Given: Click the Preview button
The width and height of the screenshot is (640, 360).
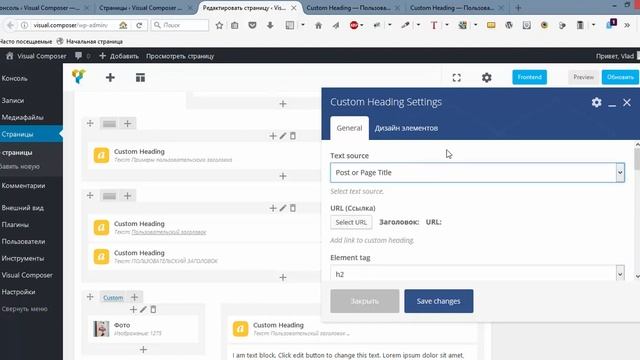Looking at the screenshot, I should click(583, 77).
